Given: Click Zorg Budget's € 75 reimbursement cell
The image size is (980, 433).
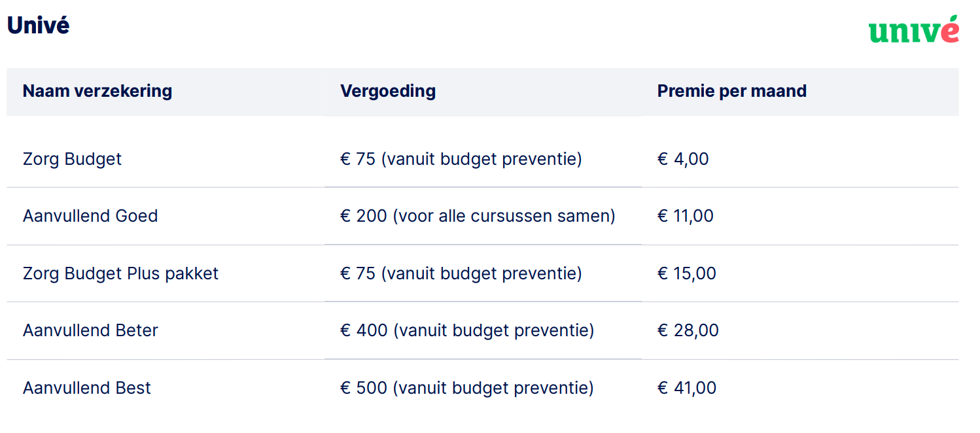Looking at the screenshot, I should 461,159.
